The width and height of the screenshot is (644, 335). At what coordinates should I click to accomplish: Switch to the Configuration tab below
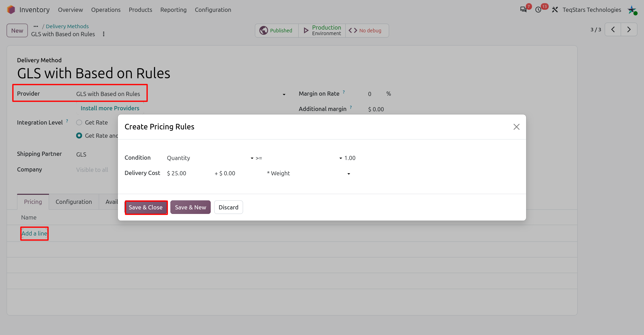pyautogui.click(x=74, y=202)
